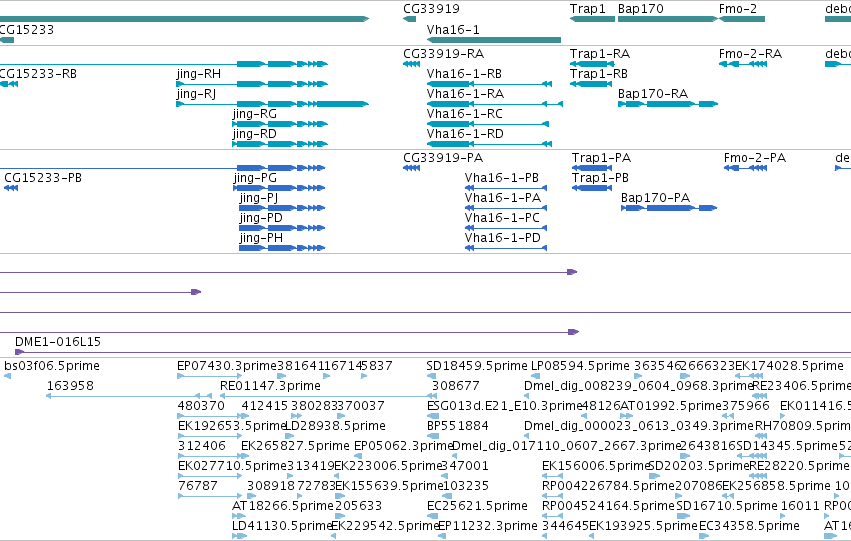Select EST EK229542.5prime
This screenshot has width=851, height=541.
(x=334, y=536)
